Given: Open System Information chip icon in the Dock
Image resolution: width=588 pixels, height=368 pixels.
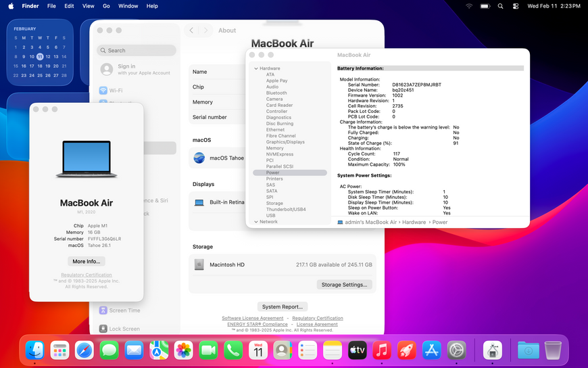Looking at the screenshot, I should point(493,350).
